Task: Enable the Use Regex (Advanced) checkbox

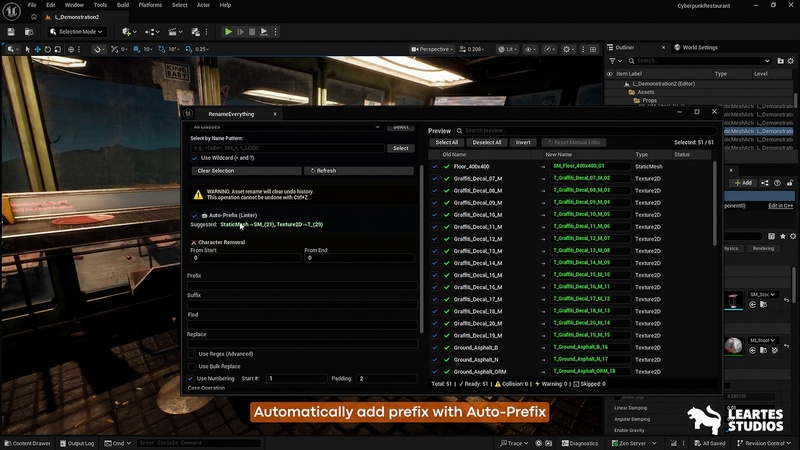Action: click(191, 353)
